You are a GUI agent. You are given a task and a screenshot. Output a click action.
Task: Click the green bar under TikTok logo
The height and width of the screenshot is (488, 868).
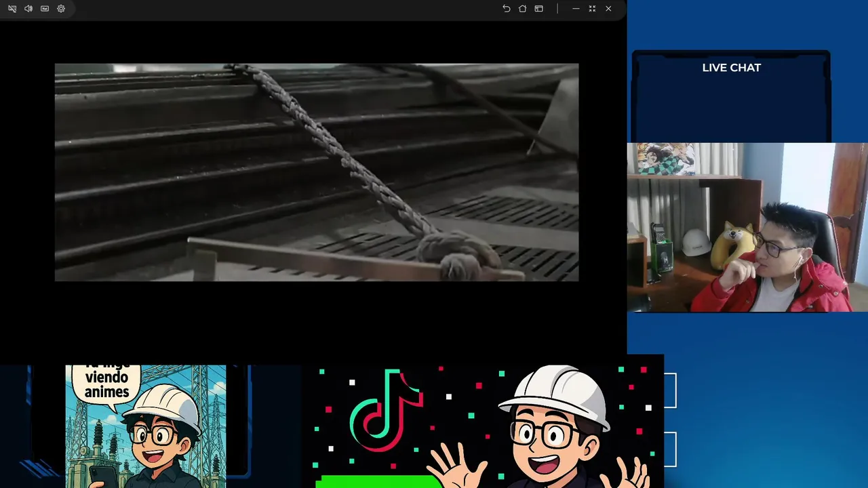pos(378,481)
